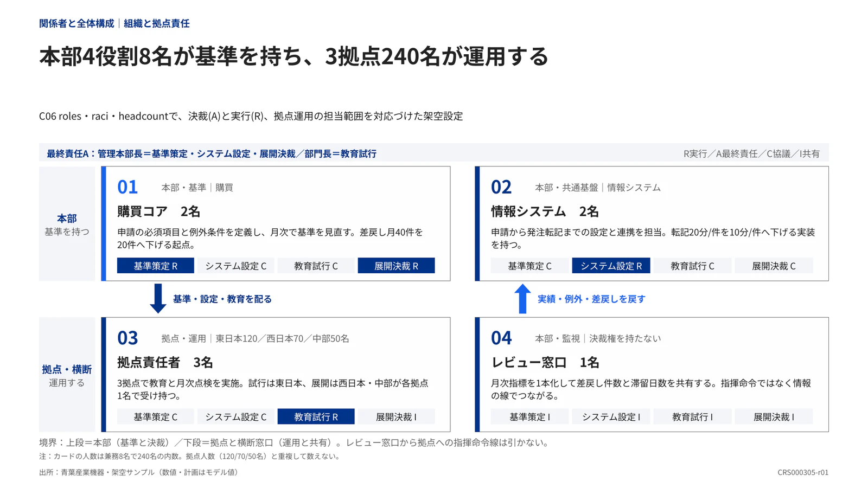Click the heading 情報システム 2名

(x=545, y=211)
